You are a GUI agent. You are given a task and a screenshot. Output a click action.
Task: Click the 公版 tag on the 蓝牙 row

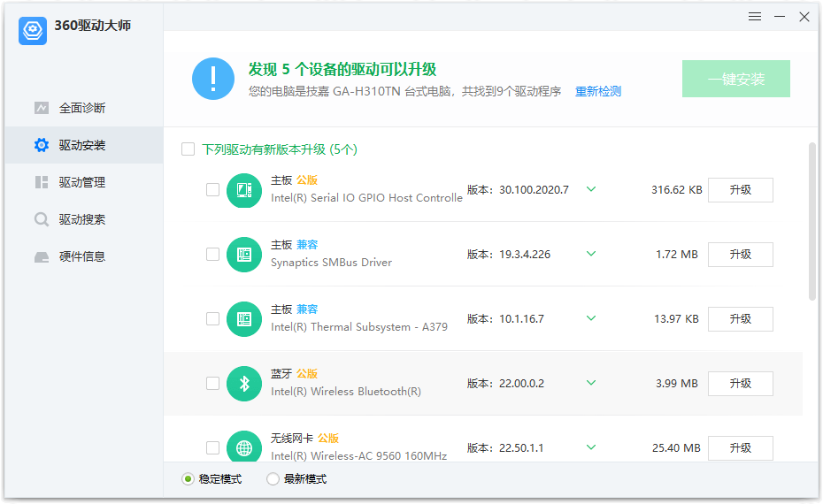point(307,373)
